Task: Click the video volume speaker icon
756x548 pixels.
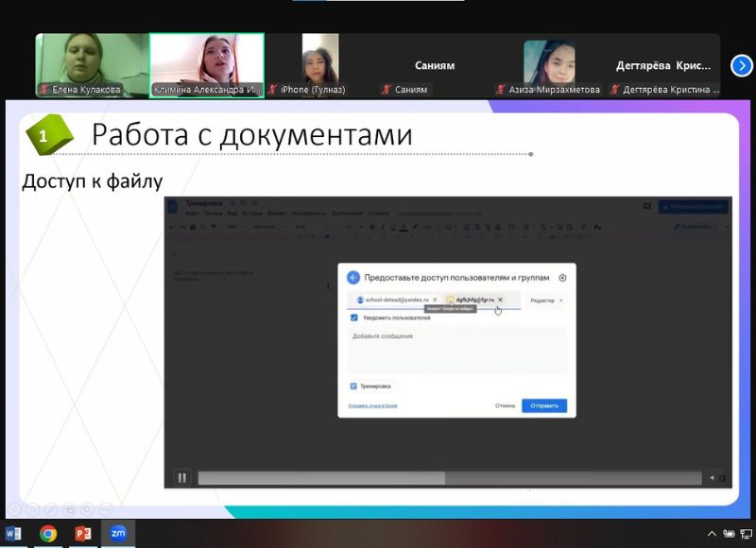Action: coord(713,478)
